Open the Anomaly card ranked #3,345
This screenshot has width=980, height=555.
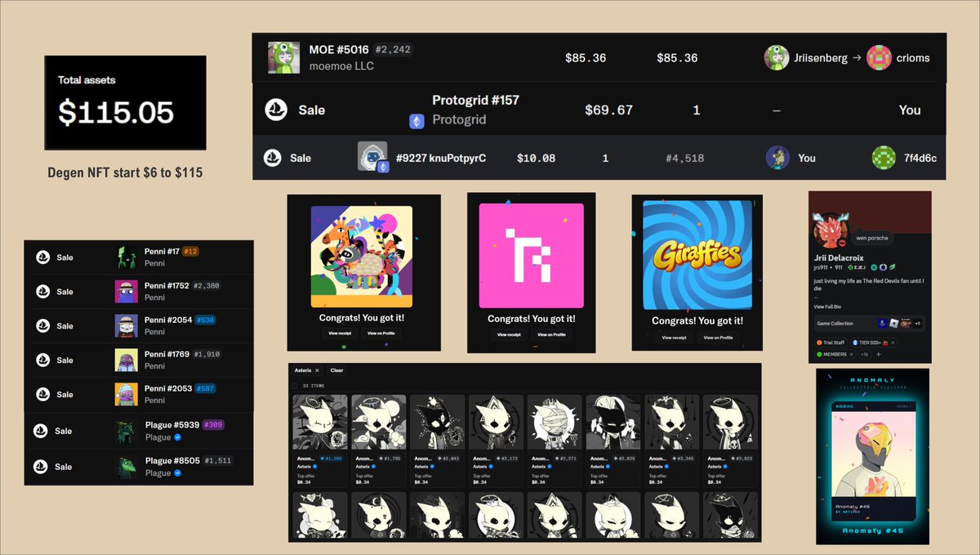672,441
